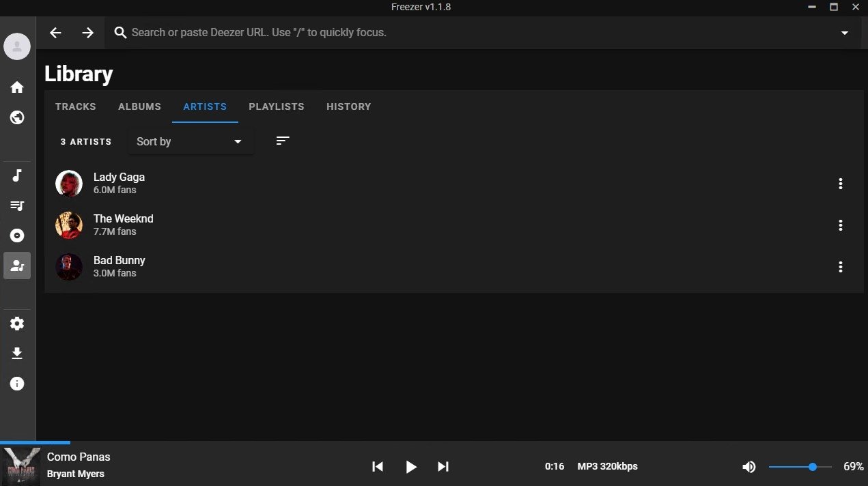Click the 3 ARTISTS count label
868x486 pixels.
click(x=86, y=142)
